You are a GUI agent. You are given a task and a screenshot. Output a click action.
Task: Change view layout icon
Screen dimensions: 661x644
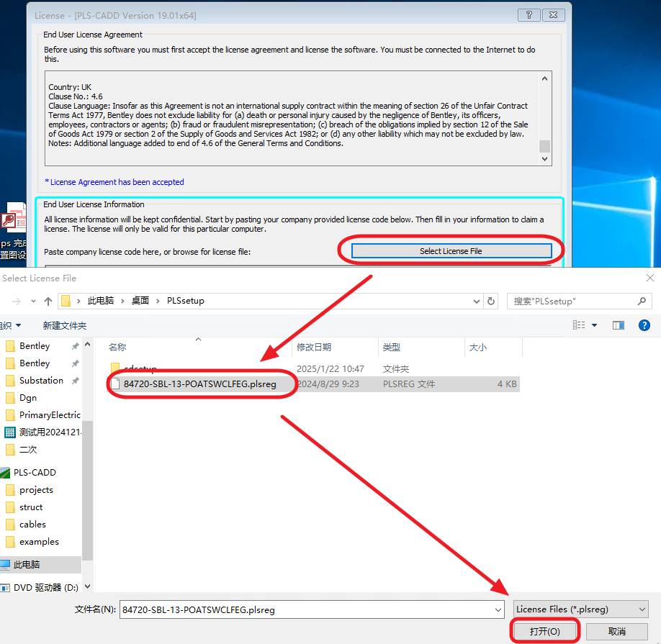pos(579,325)
